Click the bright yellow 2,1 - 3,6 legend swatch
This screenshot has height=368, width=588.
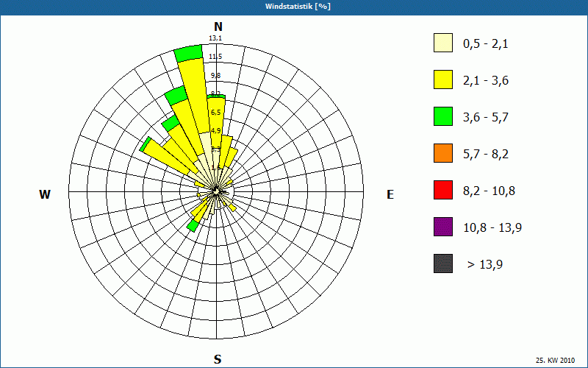coord(443,79)
